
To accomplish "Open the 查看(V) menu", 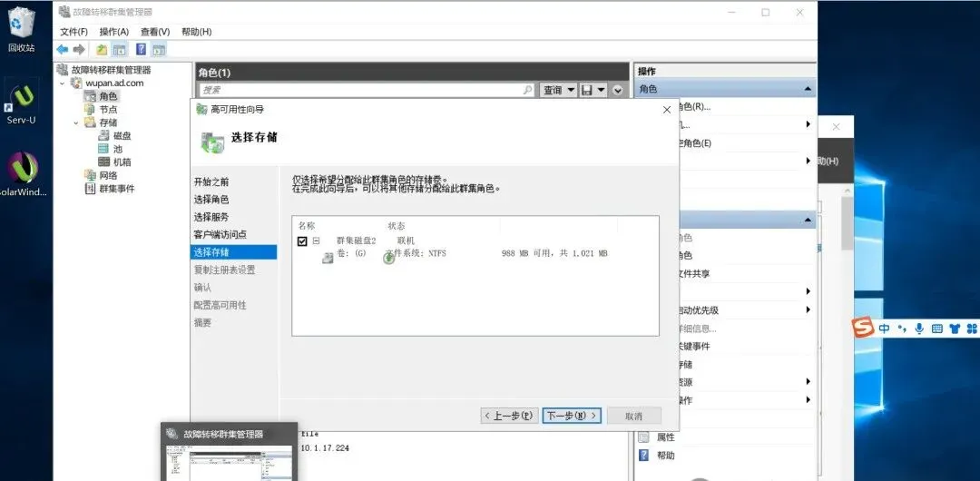I will coord(155,31).
